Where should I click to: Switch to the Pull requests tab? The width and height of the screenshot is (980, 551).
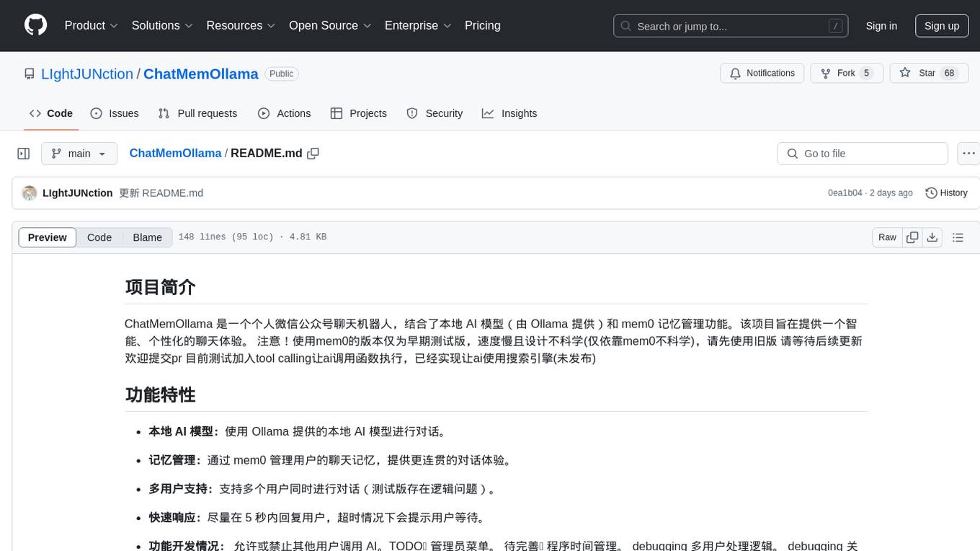[x=197, y=113]
